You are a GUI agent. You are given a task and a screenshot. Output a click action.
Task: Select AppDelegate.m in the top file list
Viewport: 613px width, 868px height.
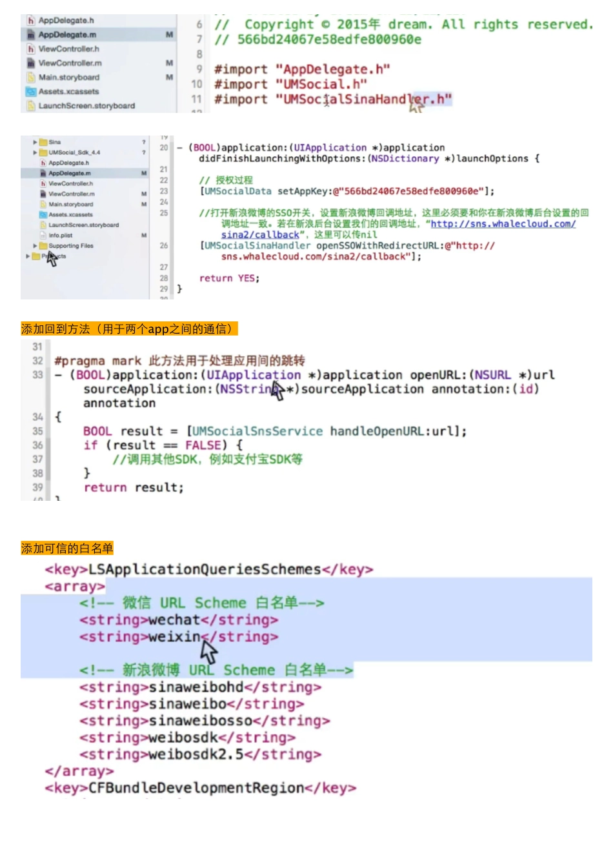pyautogui.click(x=67, y=35)
